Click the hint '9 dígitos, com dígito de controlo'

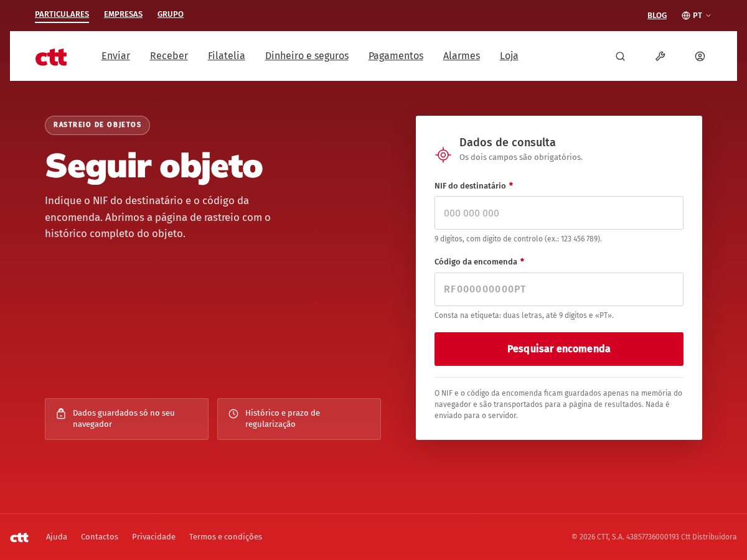(518, 239)
